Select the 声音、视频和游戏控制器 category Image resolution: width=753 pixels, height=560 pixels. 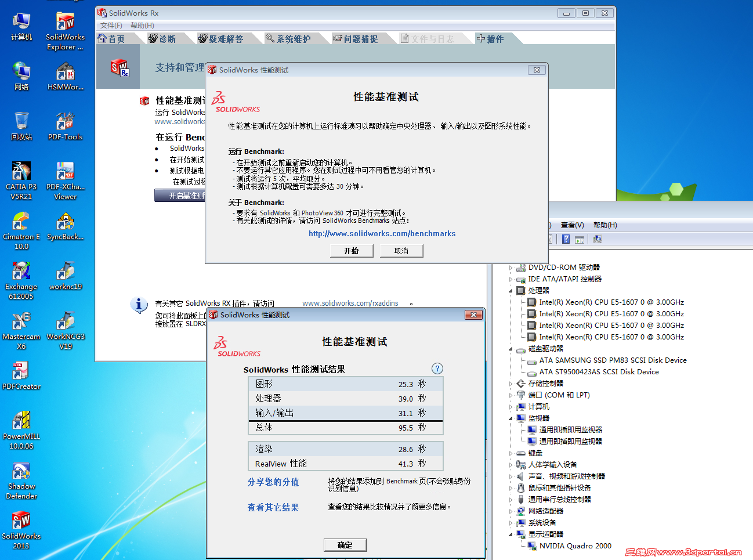(566, 476)
